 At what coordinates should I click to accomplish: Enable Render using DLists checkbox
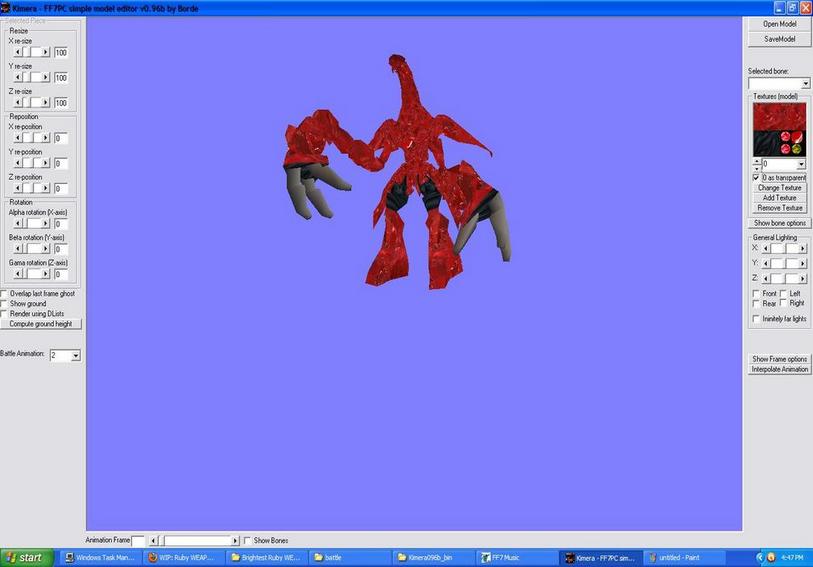[x=4, y=314]
